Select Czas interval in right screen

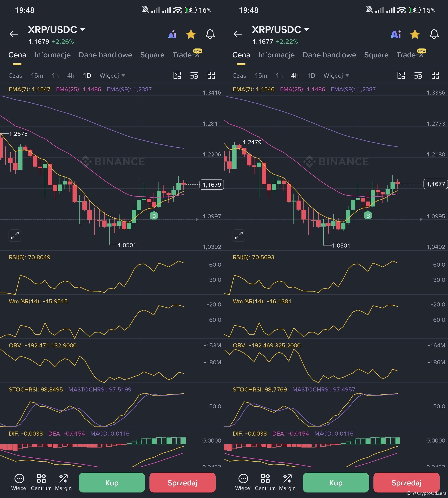click(239, 76)
